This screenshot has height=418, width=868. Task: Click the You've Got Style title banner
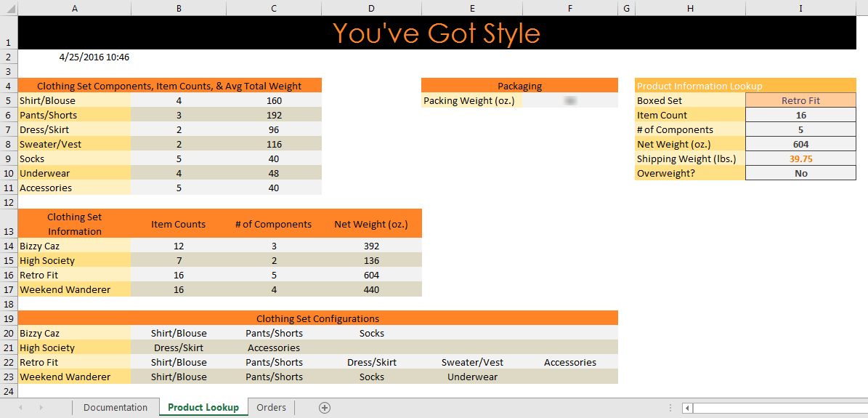tap(436, 33)
